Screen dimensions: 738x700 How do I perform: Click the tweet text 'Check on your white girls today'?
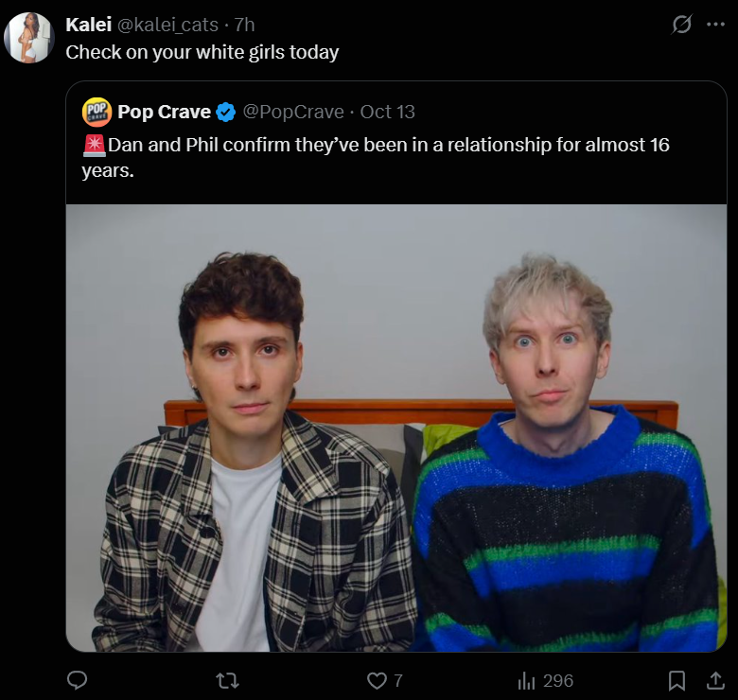coord(202,52)
